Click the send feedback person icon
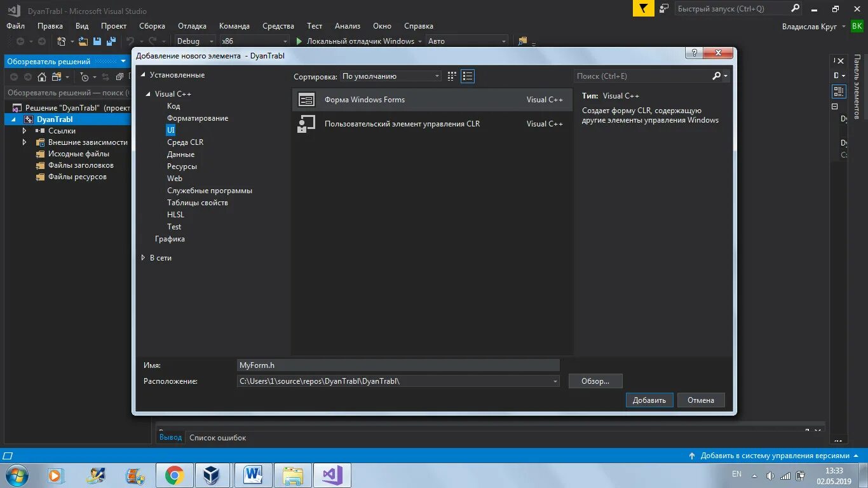 click(x=664, y=9)
